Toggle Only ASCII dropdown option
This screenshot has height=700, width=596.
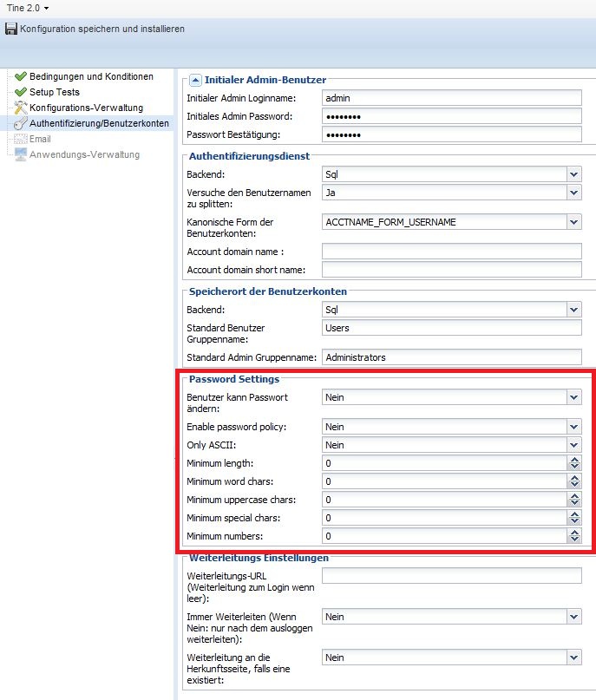coord(573,445)
